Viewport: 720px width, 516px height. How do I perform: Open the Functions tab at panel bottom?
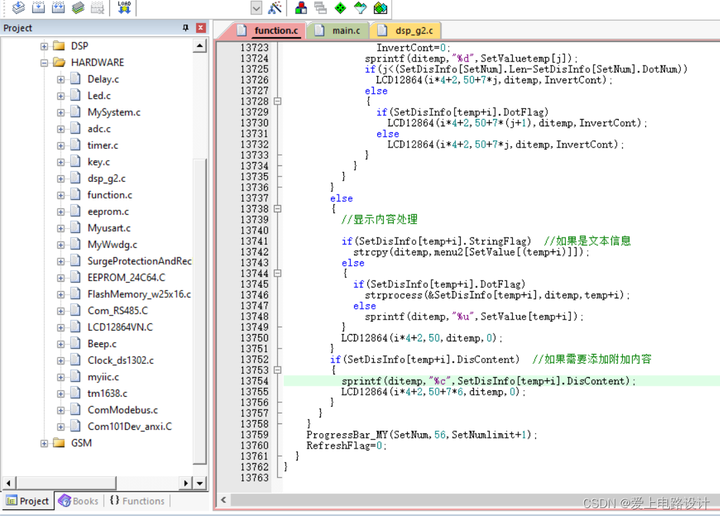tap(137, 501)
